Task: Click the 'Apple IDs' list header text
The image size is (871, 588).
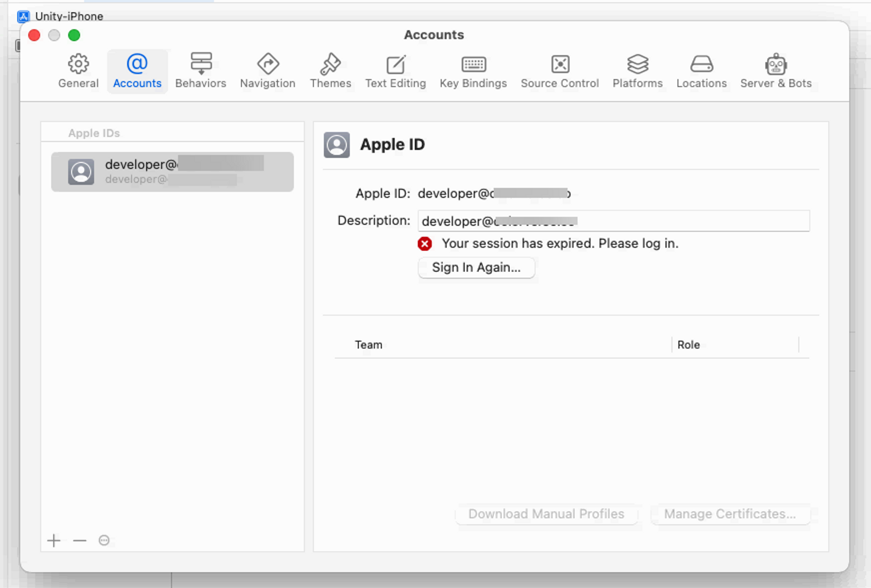Action: (x=94, y=133)
